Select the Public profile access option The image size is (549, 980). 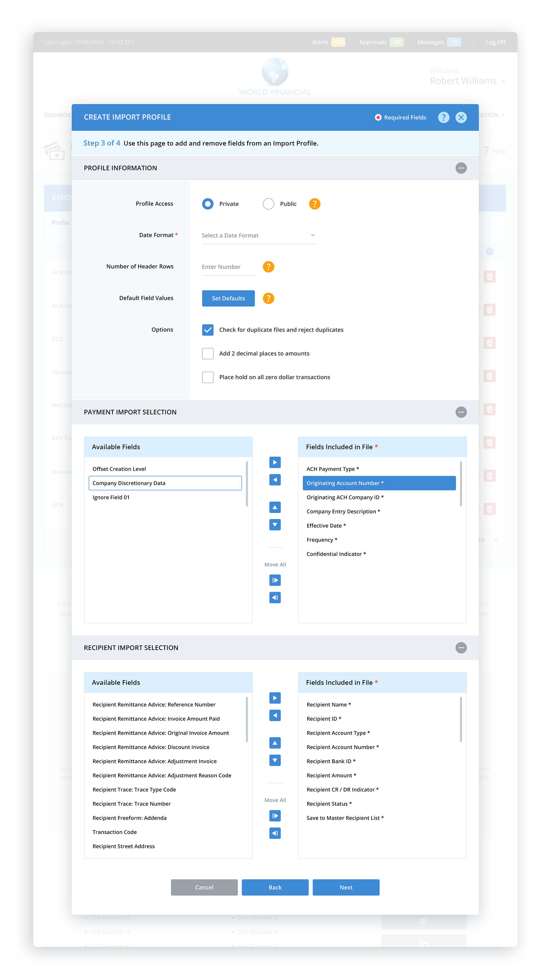click(x=268, y=204)
